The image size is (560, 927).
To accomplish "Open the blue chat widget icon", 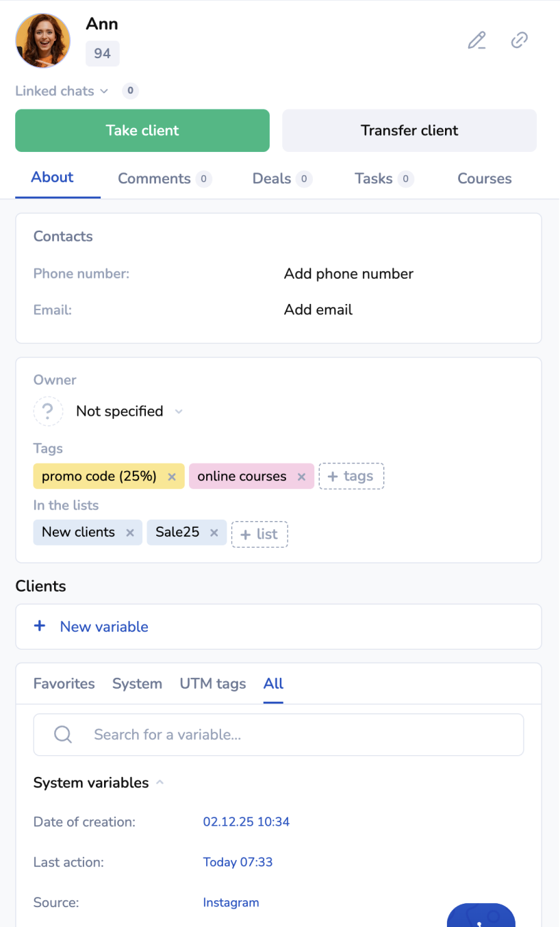I will (481, 917).
